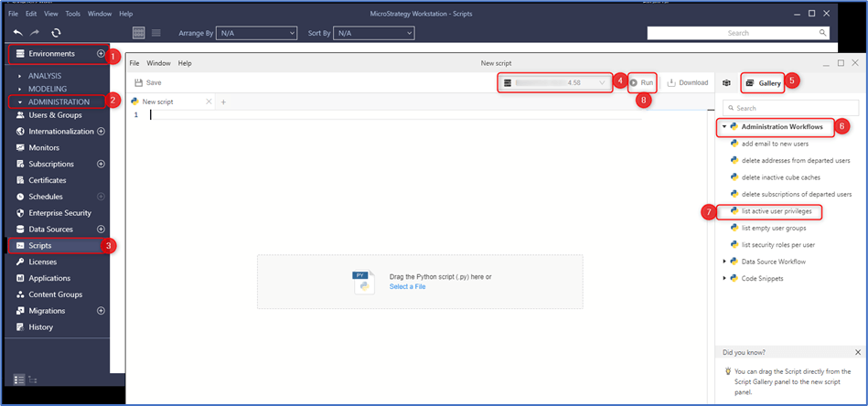Open History in sidebar
This screenshot has width=868, height=406.
point(41,326)
